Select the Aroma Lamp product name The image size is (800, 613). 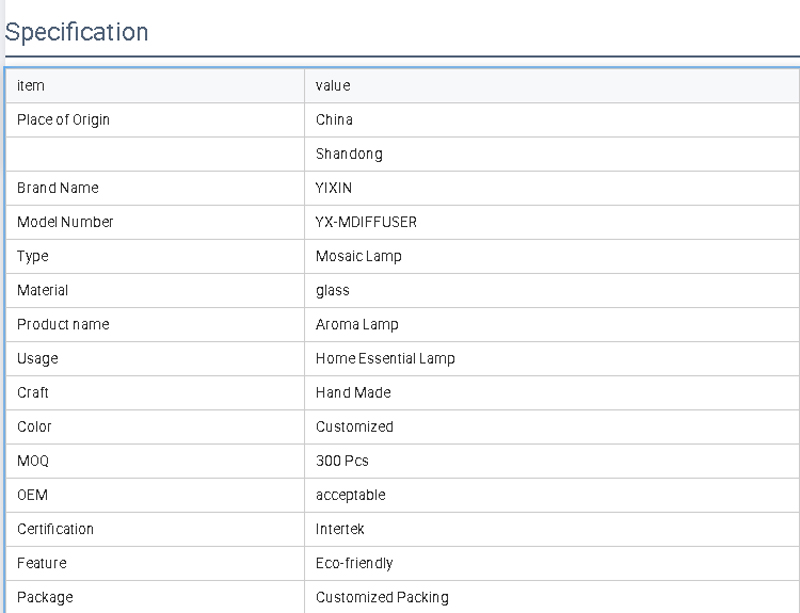(357, 324)
